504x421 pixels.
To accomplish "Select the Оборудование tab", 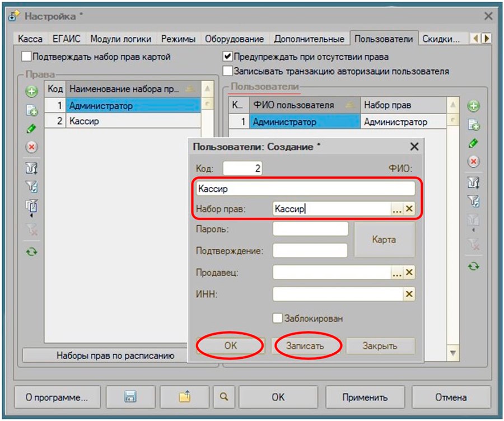I will click(234, 39).
